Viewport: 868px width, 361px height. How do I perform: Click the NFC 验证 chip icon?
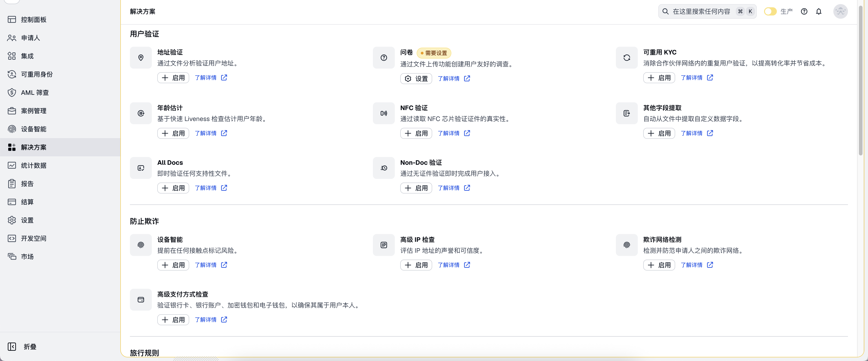pos(383,113)
